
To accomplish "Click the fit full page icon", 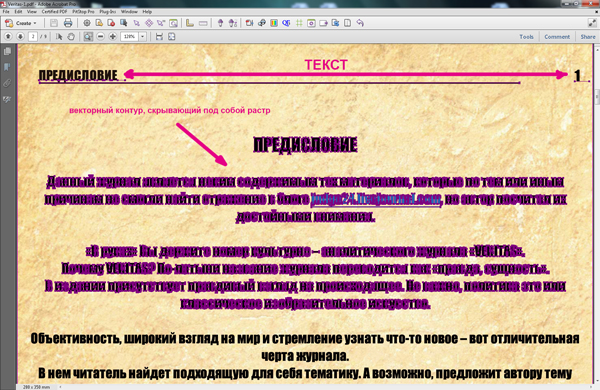I will [172, 37].
